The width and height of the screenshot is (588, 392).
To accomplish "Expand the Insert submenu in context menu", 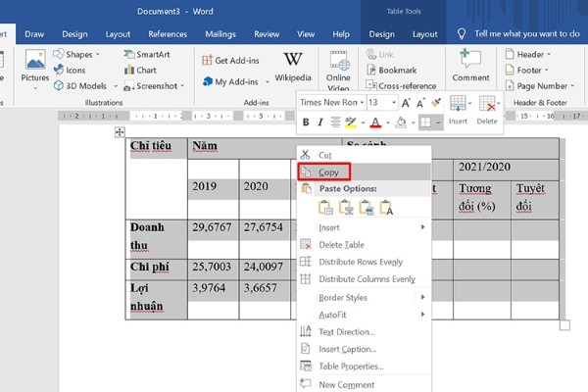I will pos(365,227).
